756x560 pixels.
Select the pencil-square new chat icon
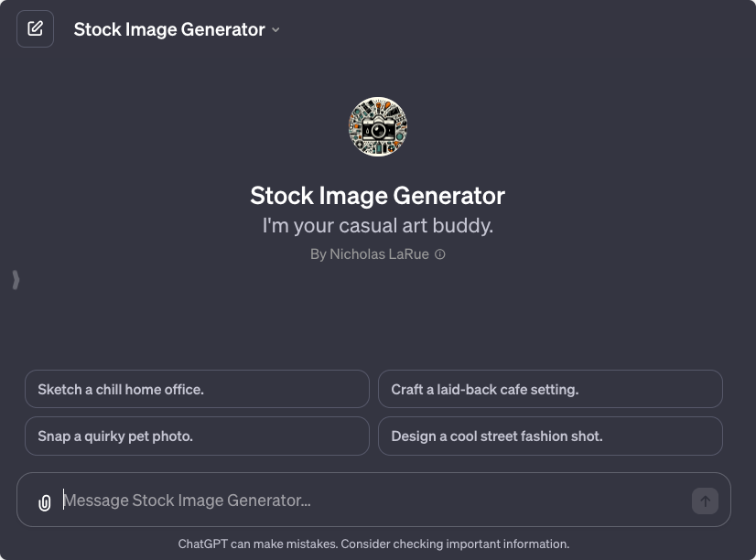[35, 28]
